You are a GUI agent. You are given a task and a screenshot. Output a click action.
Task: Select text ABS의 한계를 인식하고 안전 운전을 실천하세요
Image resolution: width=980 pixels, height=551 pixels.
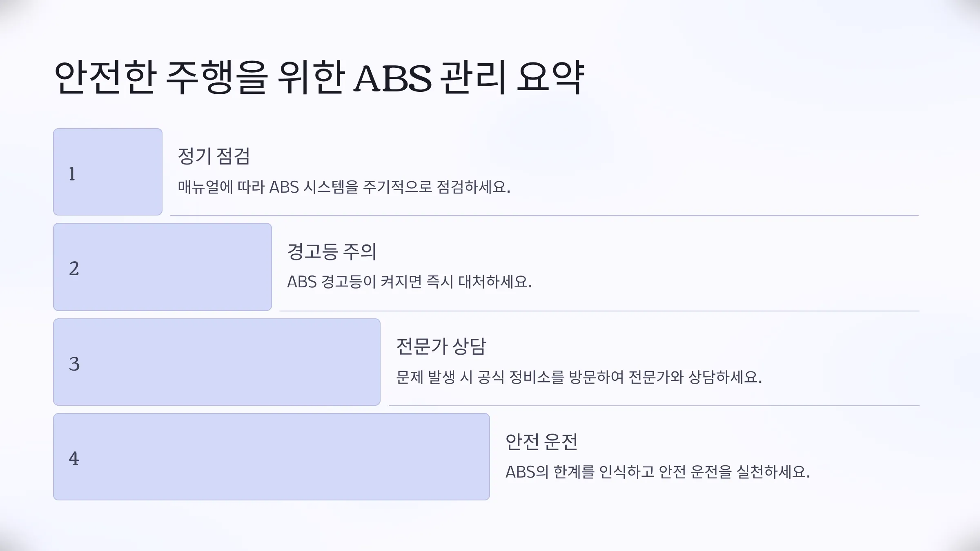coord(658,472)
